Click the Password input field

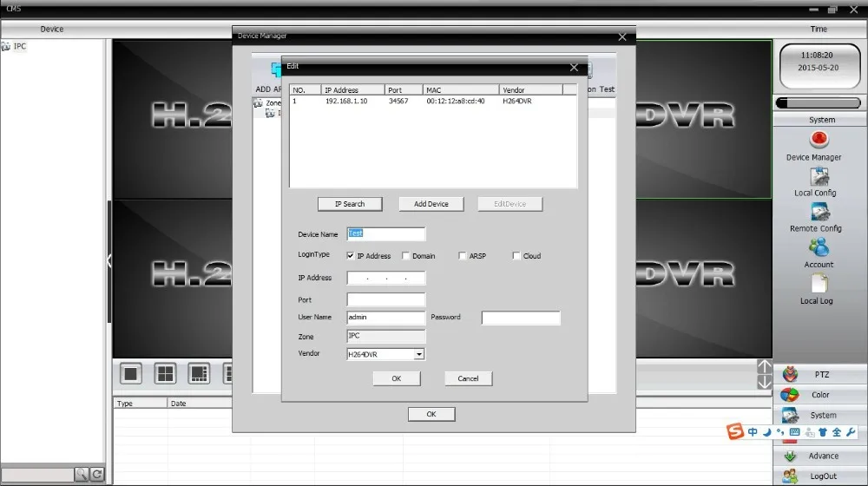pos(521,318)
